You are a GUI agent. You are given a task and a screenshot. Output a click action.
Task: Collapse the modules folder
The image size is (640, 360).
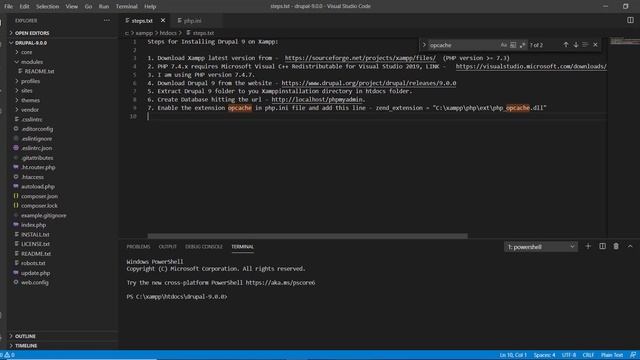coord(31,62)
